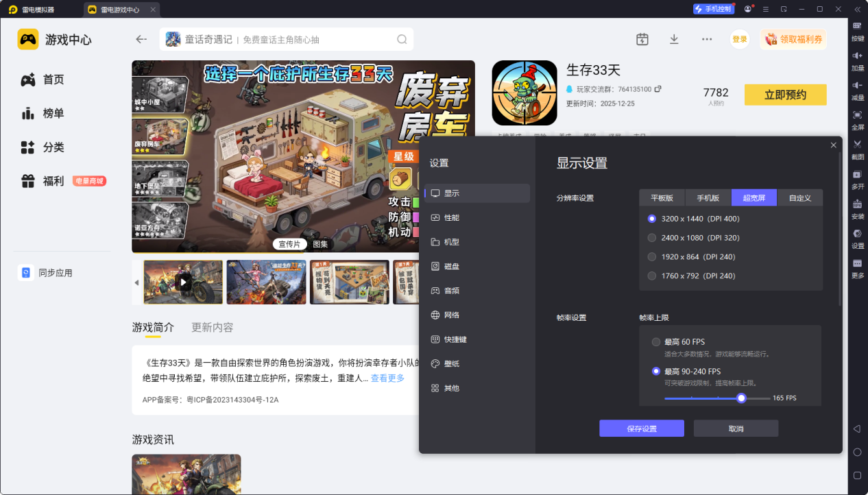The image size is (868, 495).
Task: Switch to 手机版 resolution tab
Action: [708, 198]
